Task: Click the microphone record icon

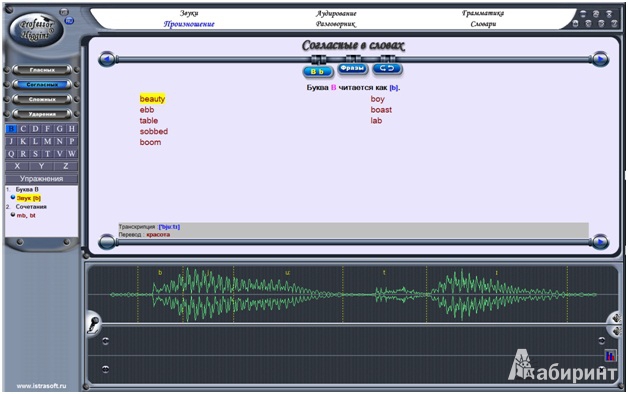Action: (93, 324)
